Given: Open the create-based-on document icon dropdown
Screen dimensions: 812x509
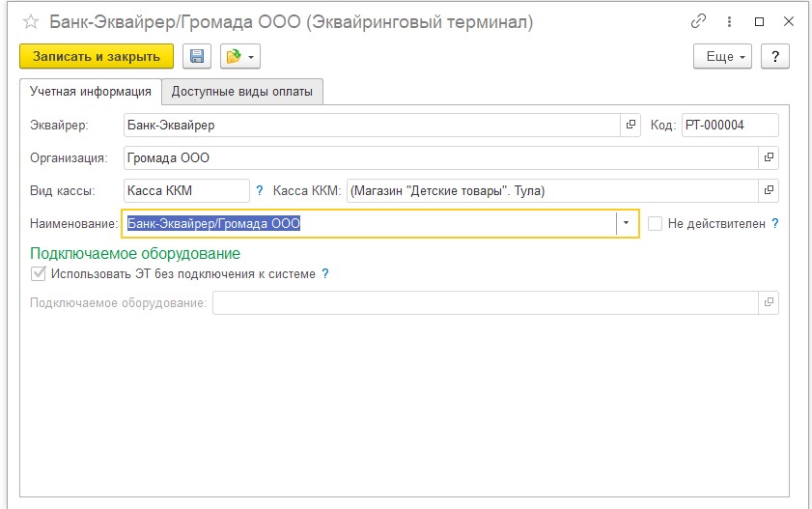Looking at the screenshot, I should click(240, 57).
